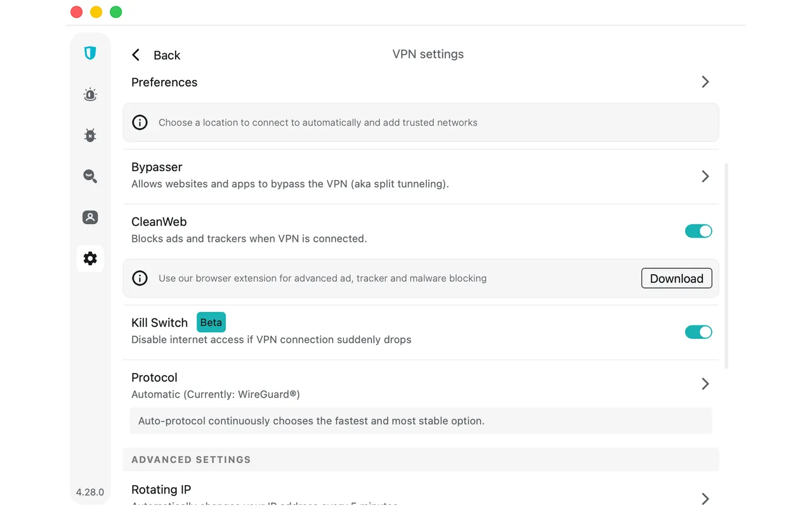Go back using the Back label
This screenshot has height=510, width=812.
(x=167, y=55)
